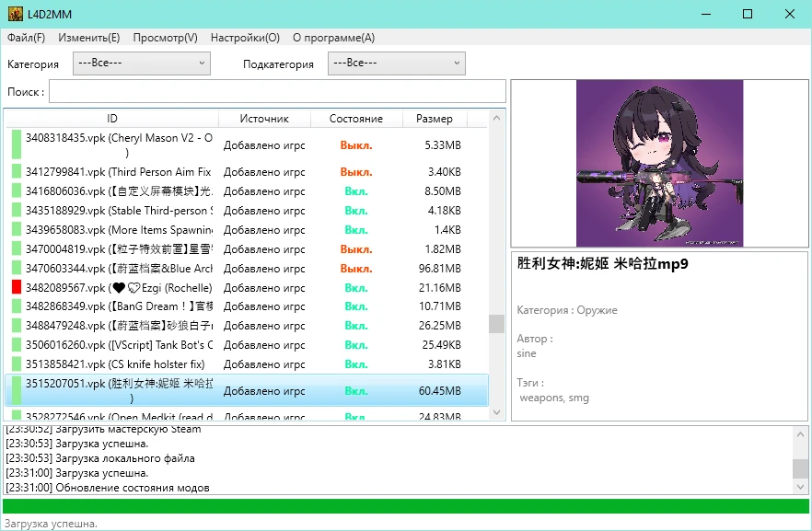Sort list by ID column header
The width and height of the screenshot is (812, 531).
112,119
